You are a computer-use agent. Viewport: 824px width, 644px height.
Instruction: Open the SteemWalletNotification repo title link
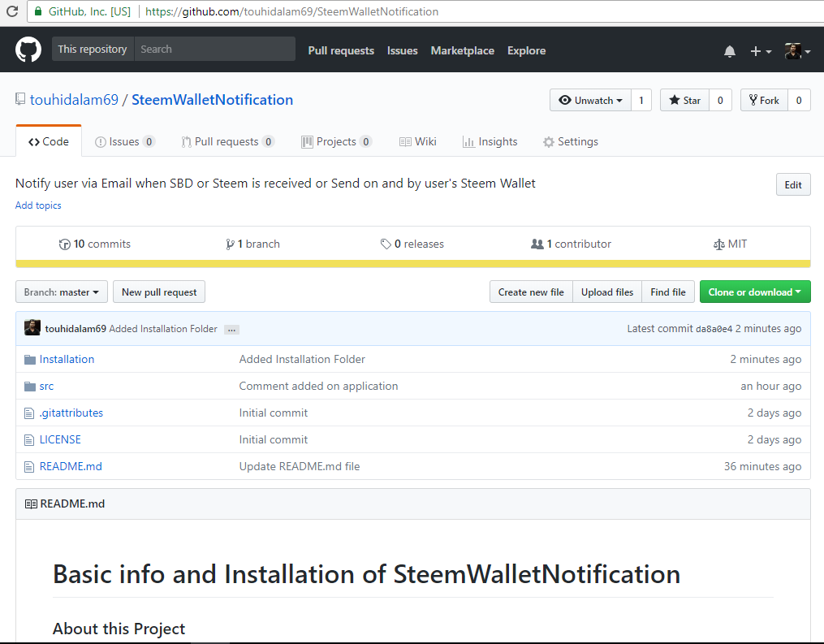(213, 99)
